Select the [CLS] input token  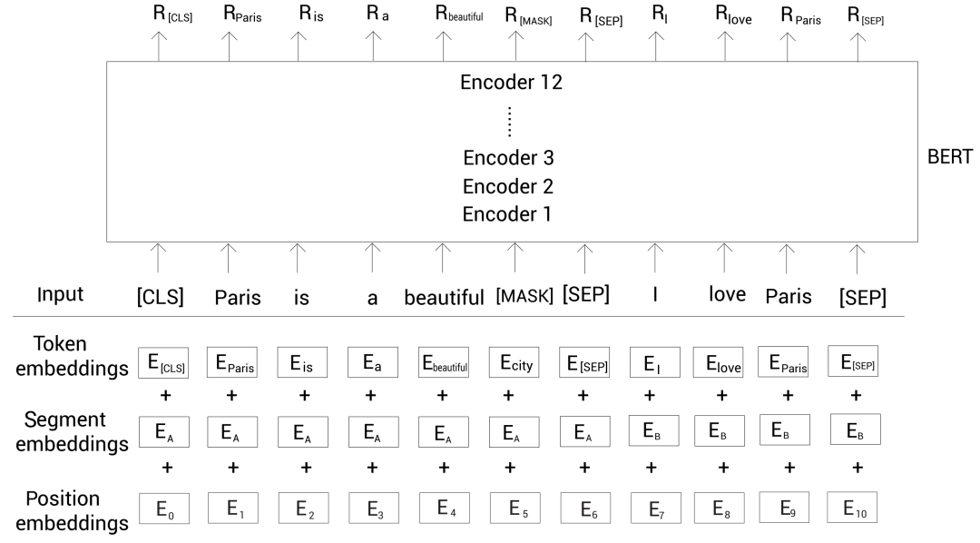[x=160, y=297]
